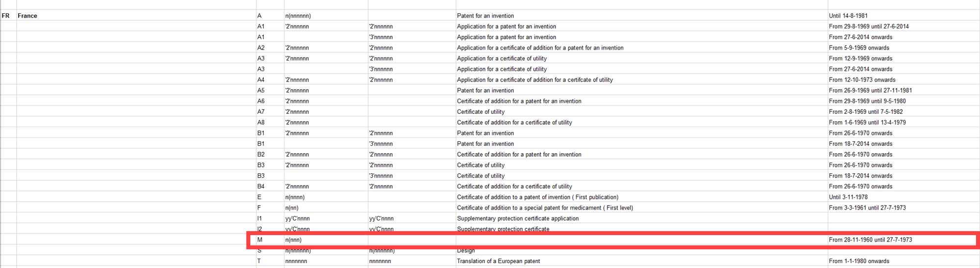This screenshot has width=980, height=268.
Task: Click 'Supplementary protection certificate application' cell
Action: click(517, 219)
